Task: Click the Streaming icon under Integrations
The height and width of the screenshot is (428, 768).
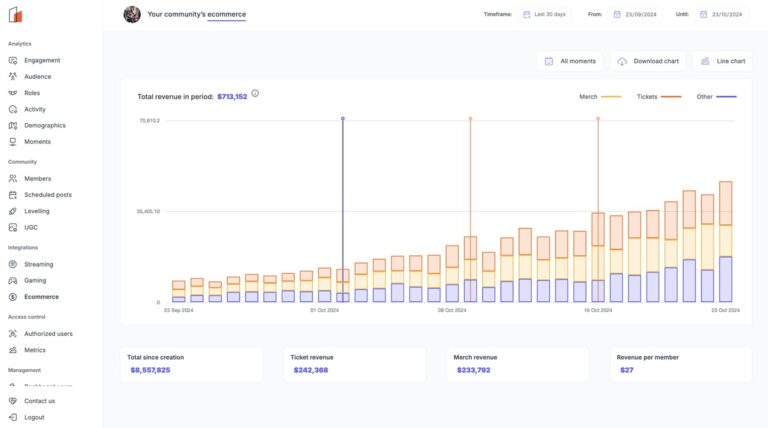Action: click(13, 264)
